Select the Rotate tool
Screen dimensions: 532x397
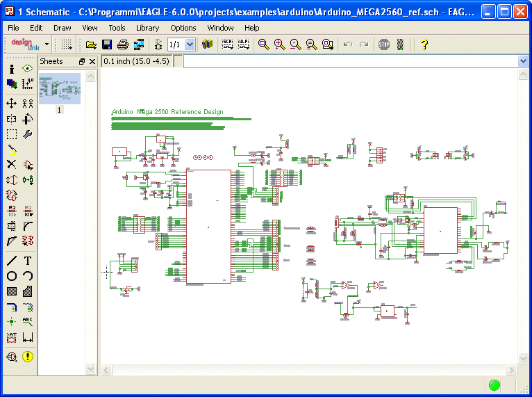(x=28, y=119)
